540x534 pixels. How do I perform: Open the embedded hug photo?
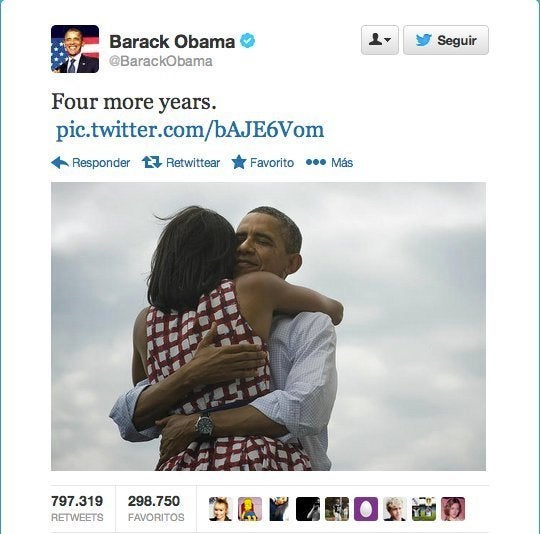tap(268, 326)
